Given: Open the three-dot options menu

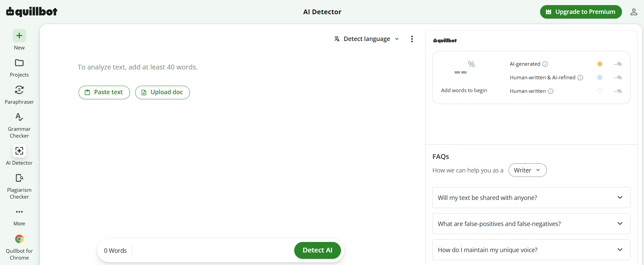Looking at the screenshot, I should point(412,39).
